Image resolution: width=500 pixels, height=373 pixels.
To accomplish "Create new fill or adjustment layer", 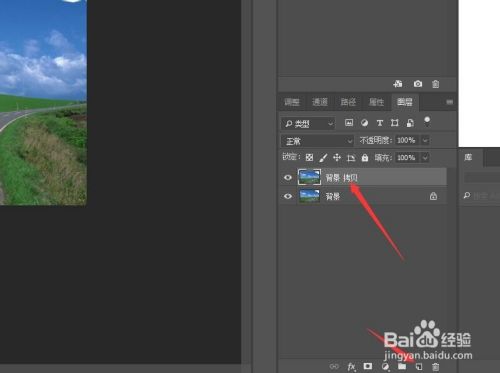I will [x=386, y=367].
